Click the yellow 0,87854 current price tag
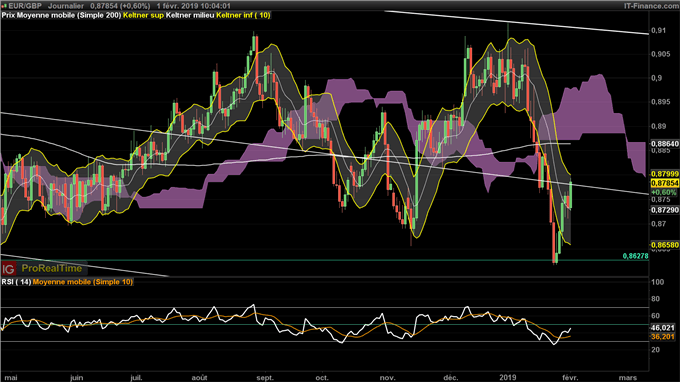This screenshot has width=680, height=382. point(665,183)
